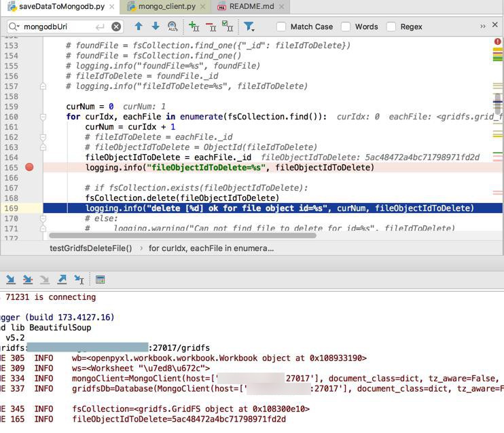This screenshot has height=433, width=504.
Task: Go to previous occurrence arrow
Action: (139, 26)
